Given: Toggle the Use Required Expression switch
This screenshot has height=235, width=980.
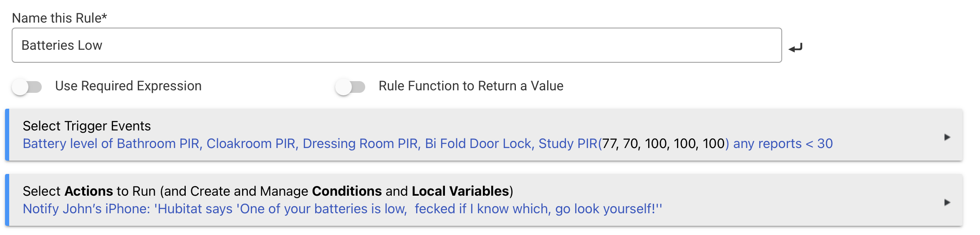Looking at the screenshot, I should point(27,87).
